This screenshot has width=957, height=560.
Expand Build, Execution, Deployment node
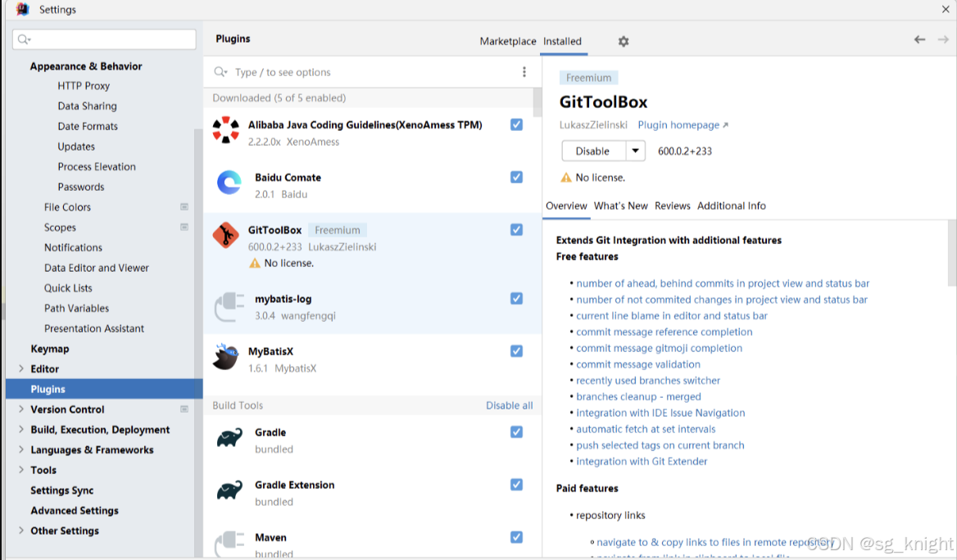pyautogui.click(x=21, y=429)
